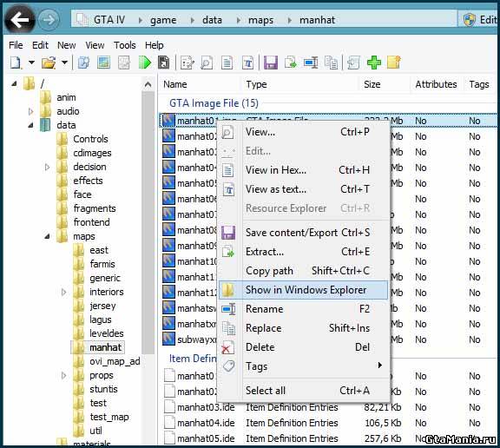The image size is (500, 448).
Task: Expand the audio folder node
Action: tap(31, 111)
